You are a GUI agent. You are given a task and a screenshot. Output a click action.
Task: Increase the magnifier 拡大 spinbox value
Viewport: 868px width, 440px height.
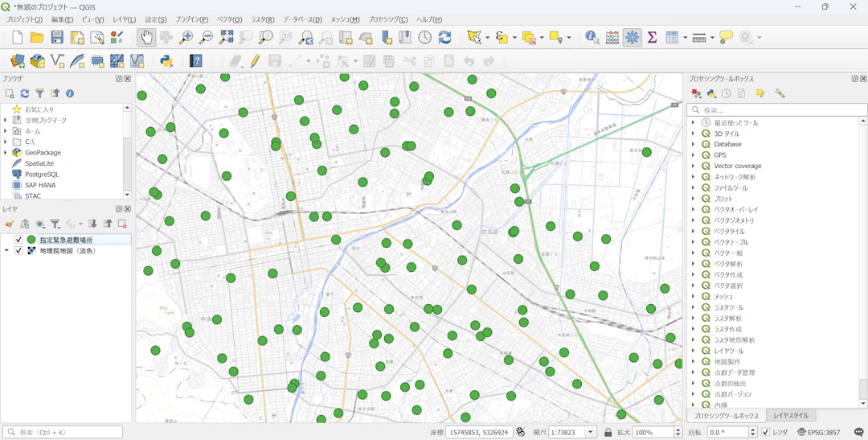(x=678, y=430)
